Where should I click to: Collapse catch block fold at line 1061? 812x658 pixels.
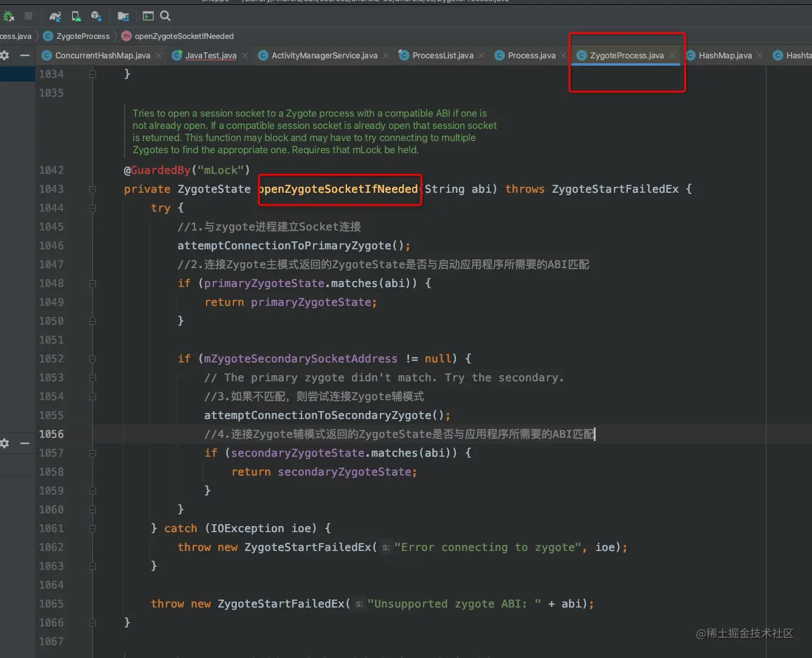point(92,528)
